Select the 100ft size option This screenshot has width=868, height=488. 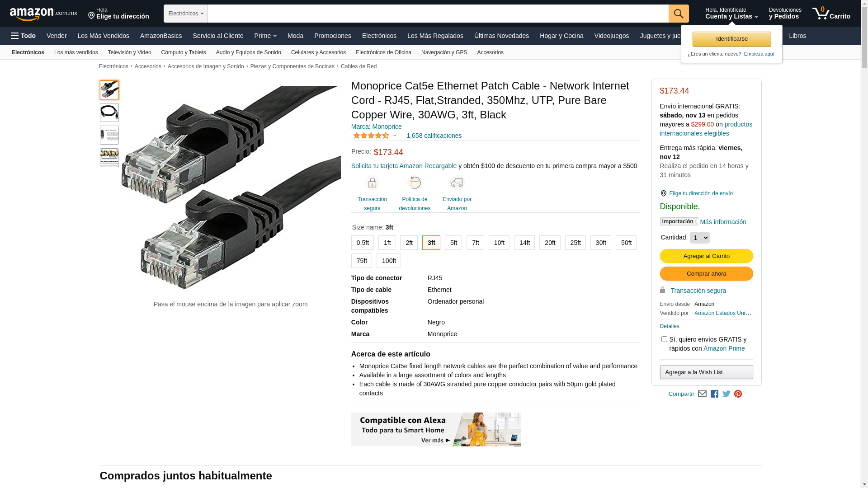(389, 261)
